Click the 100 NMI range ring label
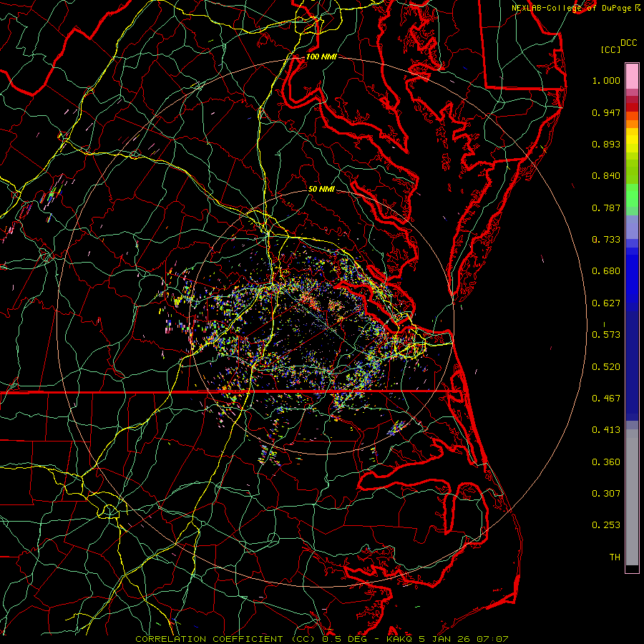The height and width of the screenshot is (644, 644). tap(321, 57)
